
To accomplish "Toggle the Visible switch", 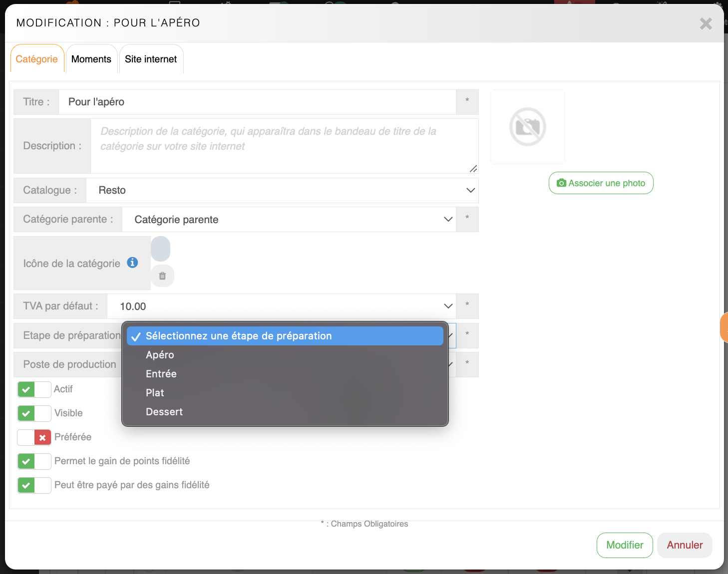I will (x=34, y=413).
